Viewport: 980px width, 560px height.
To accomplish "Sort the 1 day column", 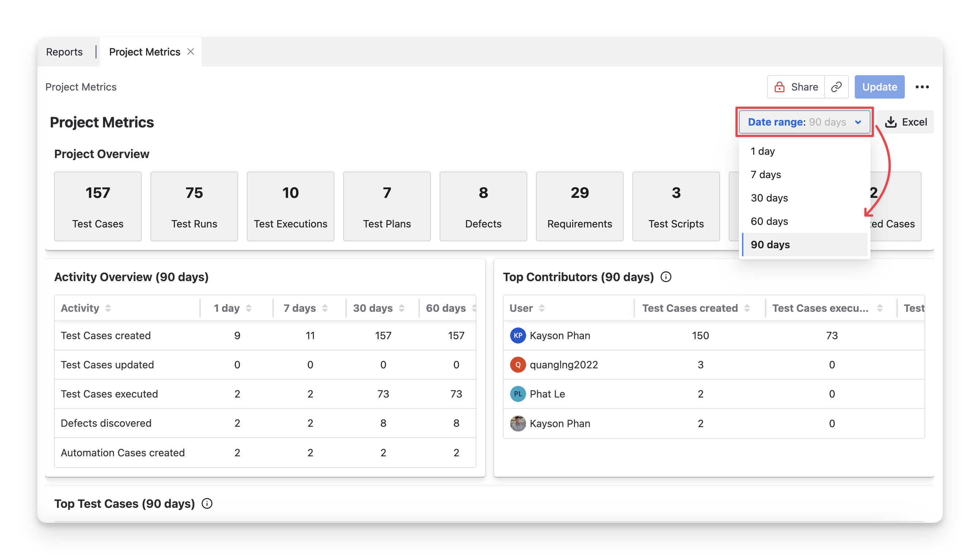I will [248, 308].
